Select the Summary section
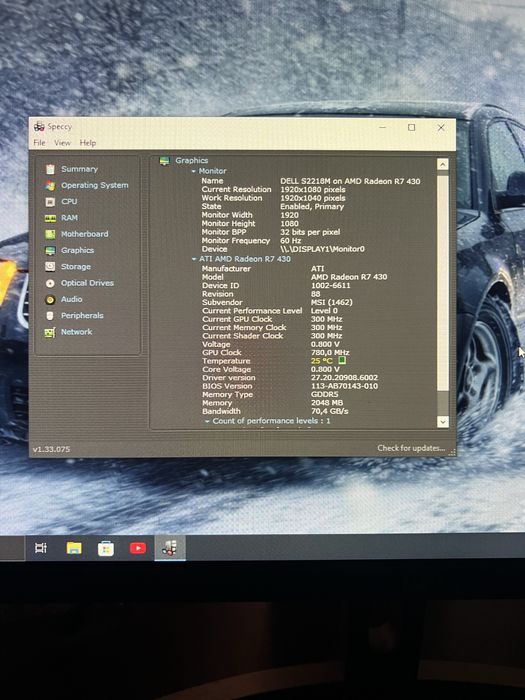This screenshot has width=525, height=700. point(79,169)
